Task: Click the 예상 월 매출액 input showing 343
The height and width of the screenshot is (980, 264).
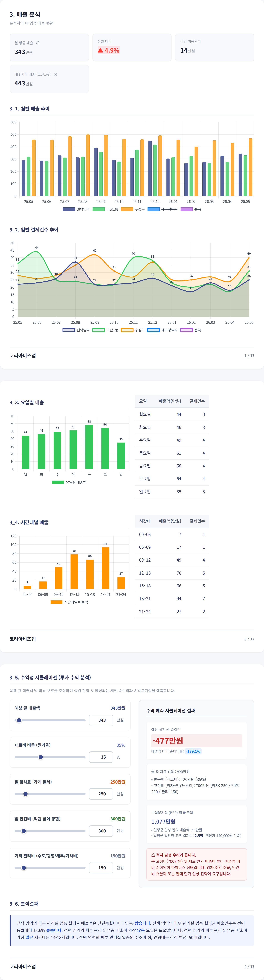Action: point(101,720)
